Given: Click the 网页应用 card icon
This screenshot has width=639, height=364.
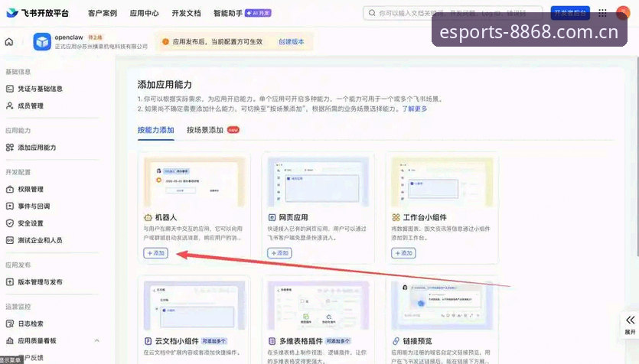Looking at the screenshot, I should point(272,217).
